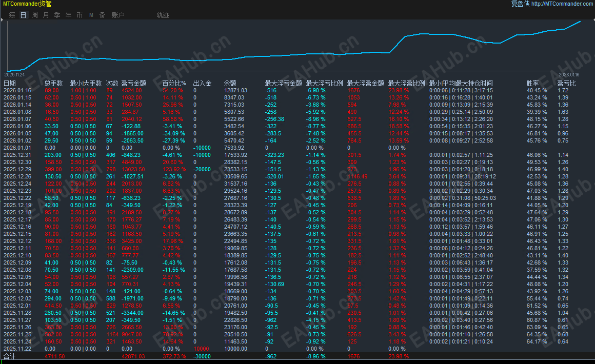This screenshot has width=595, height=364.
Task: Click the -10000 withdrawal in 2026.01.01 row
Action: tap(202, 148)
